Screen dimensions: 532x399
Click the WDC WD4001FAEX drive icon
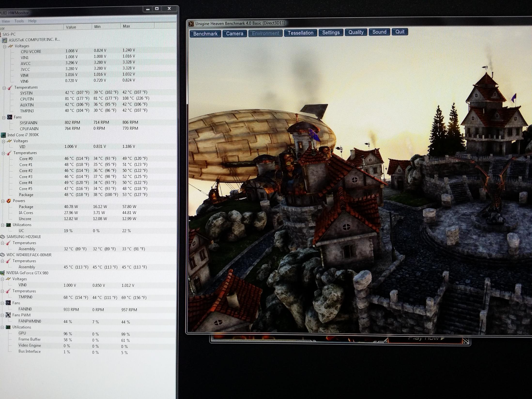tap(2, 255)
